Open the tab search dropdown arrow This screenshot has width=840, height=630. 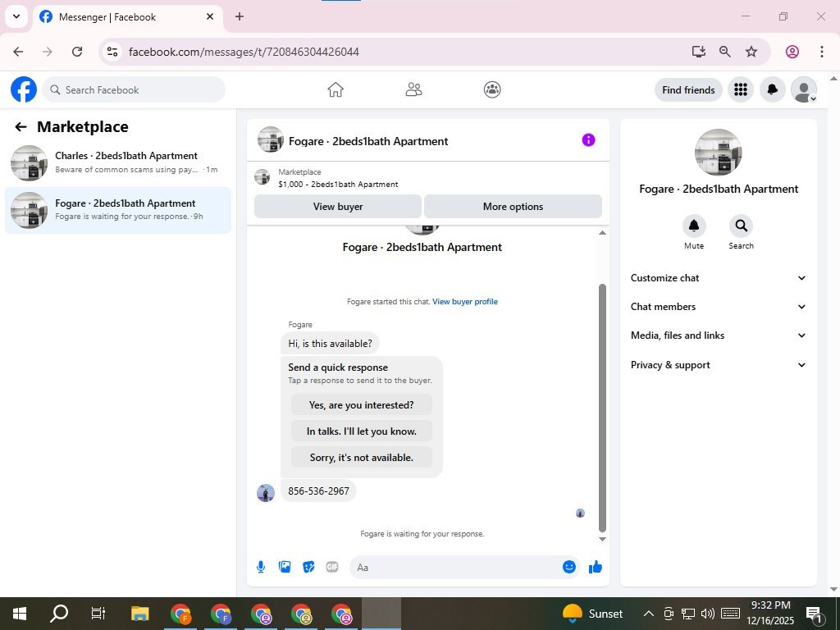[x=16, y=16]
